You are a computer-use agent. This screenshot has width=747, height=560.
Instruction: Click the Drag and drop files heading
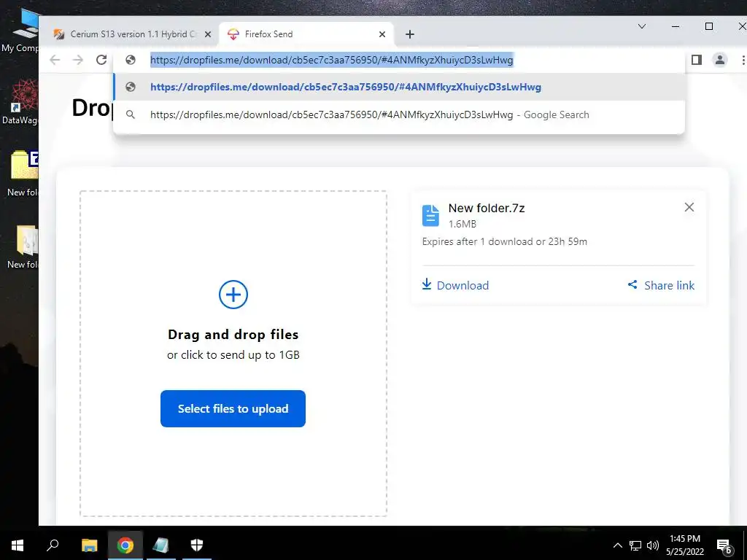point(233,335)
